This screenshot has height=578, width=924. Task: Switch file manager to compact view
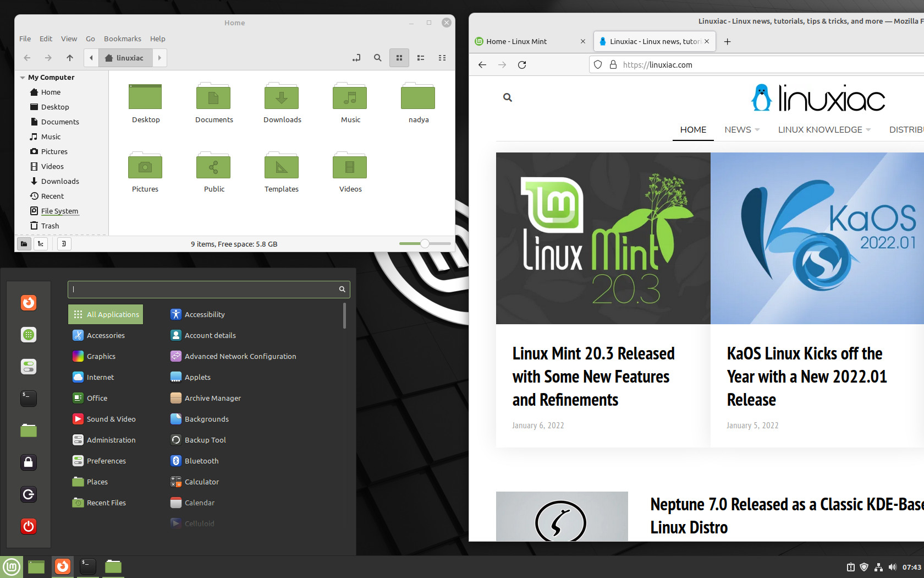442,58
